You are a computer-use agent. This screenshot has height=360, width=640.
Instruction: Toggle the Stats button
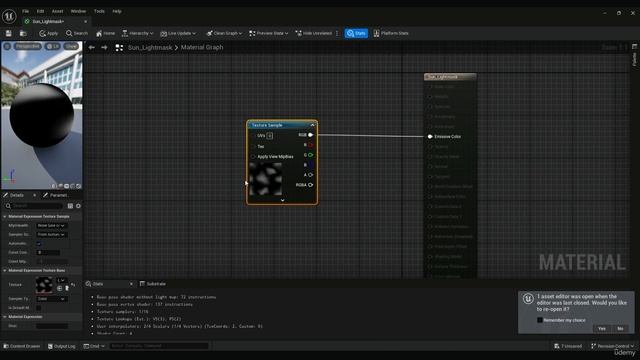tap(356, 33)
